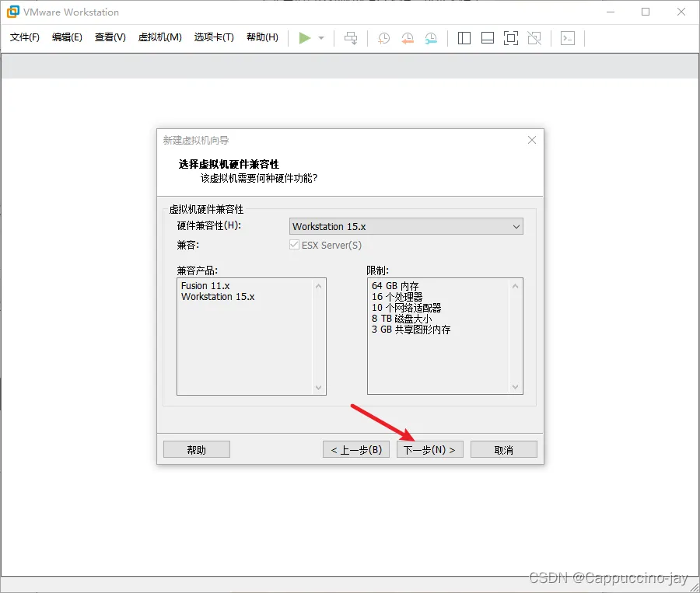
Task: Open the 帮助(H) menu
Action: click(x=263, y=37)
